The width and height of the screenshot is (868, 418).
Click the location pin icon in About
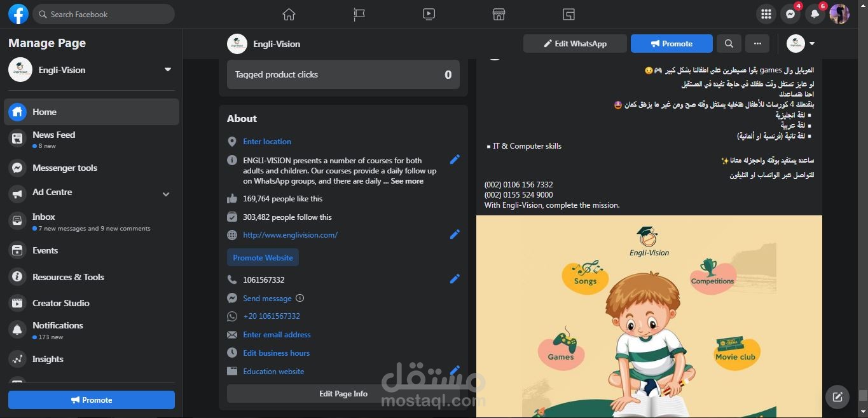tap(232, 142)
